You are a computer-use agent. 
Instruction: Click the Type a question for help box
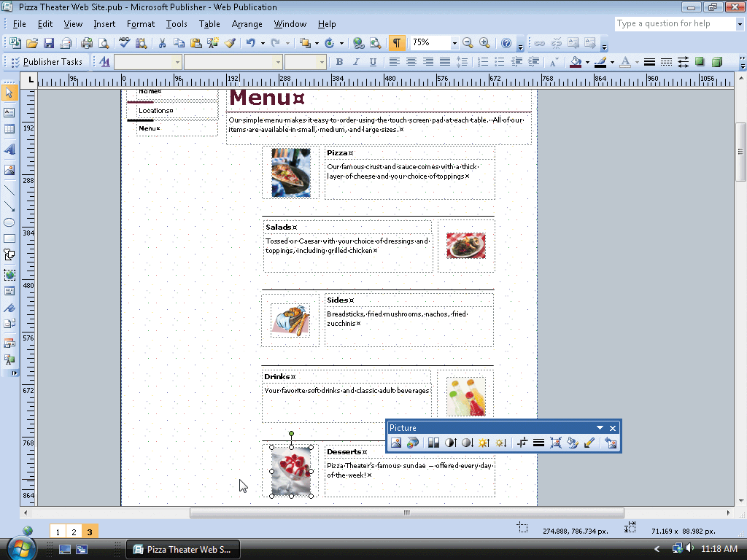pyautogui.click(x=673, y=24)
